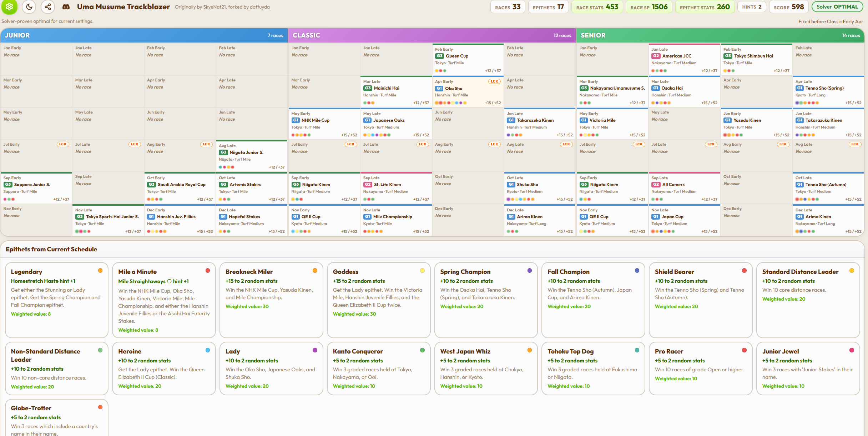868x436 pixels.
Task: Click the G3 badge on Queen Cup
Action: point(439,56)
